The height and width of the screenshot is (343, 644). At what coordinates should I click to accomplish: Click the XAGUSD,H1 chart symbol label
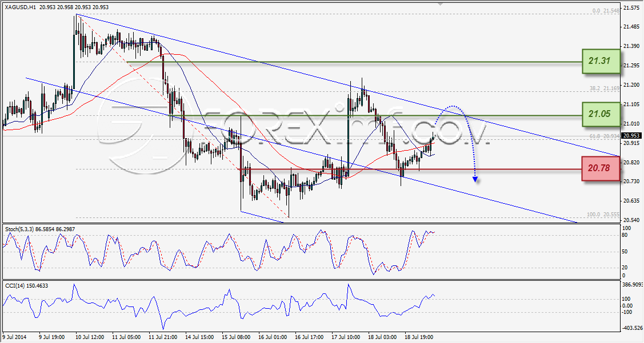[x=19, y=7]
